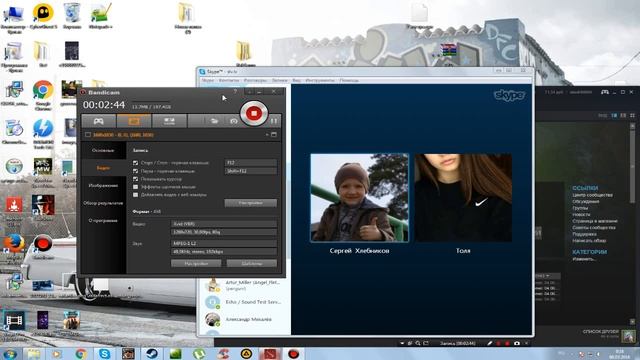
Task: Select Artur_Miller contact in Skype list
Action: [x=244, y=285]
